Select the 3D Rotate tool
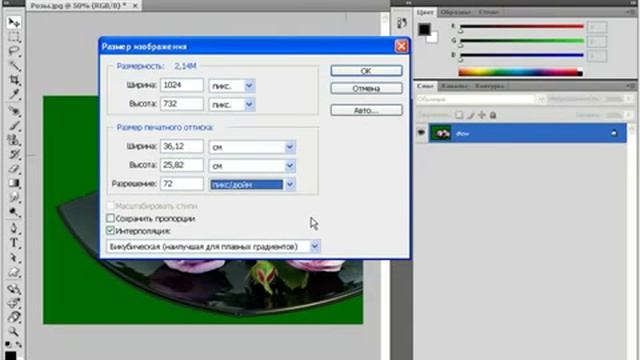The height and width of the screenshot is (360, 640). [x=13, y=289]
